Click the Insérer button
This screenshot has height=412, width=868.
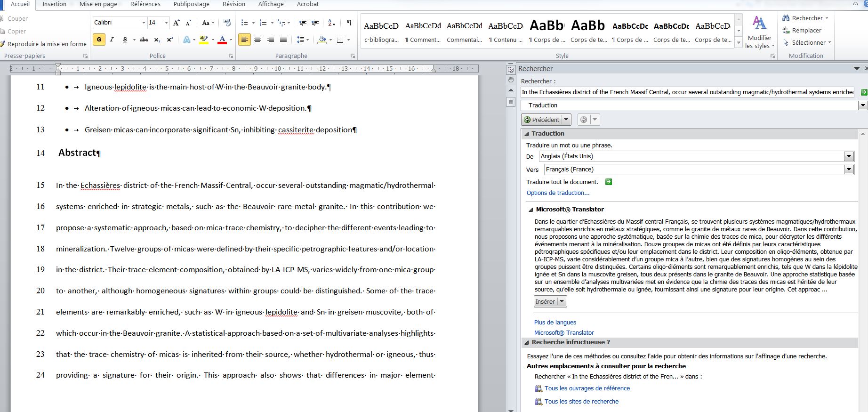click(x=546, y=301)
